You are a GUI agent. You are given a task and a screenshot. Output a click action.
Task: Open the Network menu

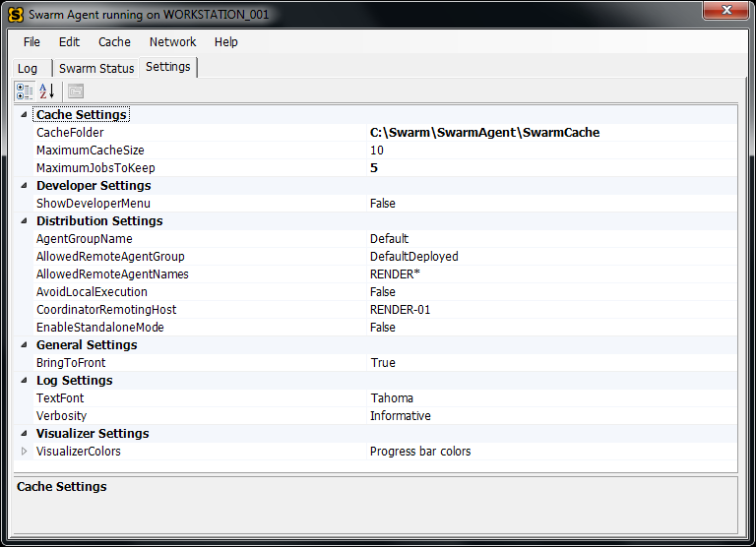(x=172, y=42)
